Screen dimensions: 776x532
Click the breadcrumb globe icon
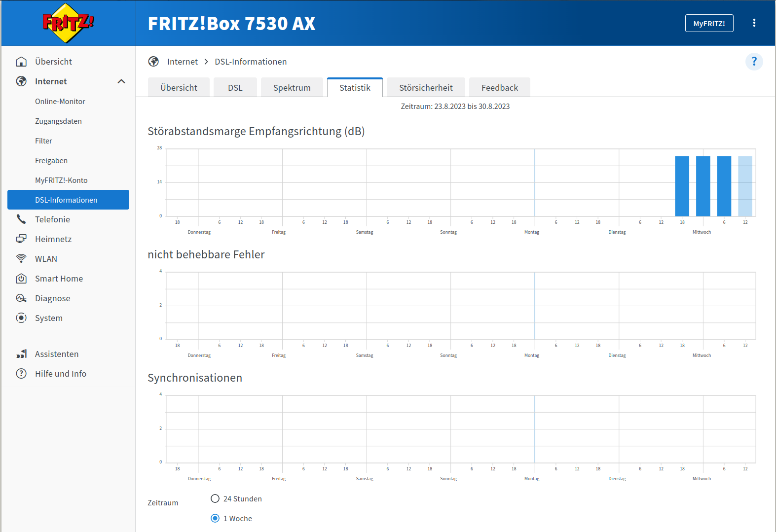tap(153, 62)
